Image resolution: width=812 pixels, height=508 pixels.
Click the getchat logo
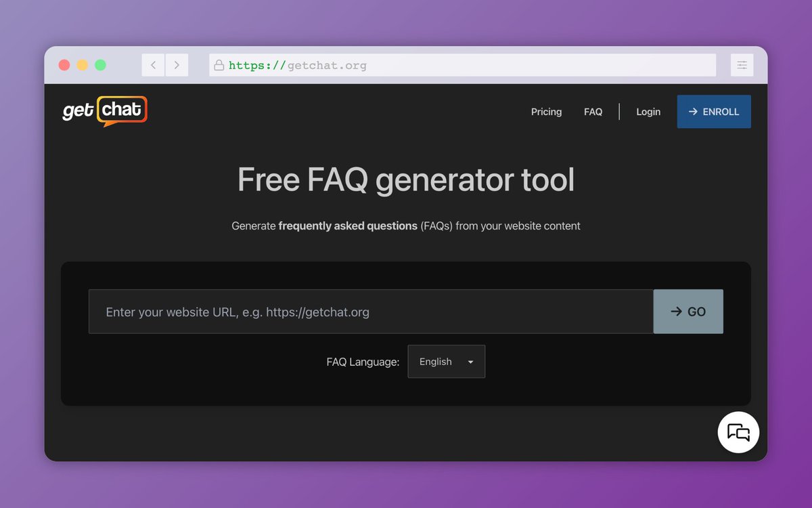pyautogui.click(x=105, y=111)
